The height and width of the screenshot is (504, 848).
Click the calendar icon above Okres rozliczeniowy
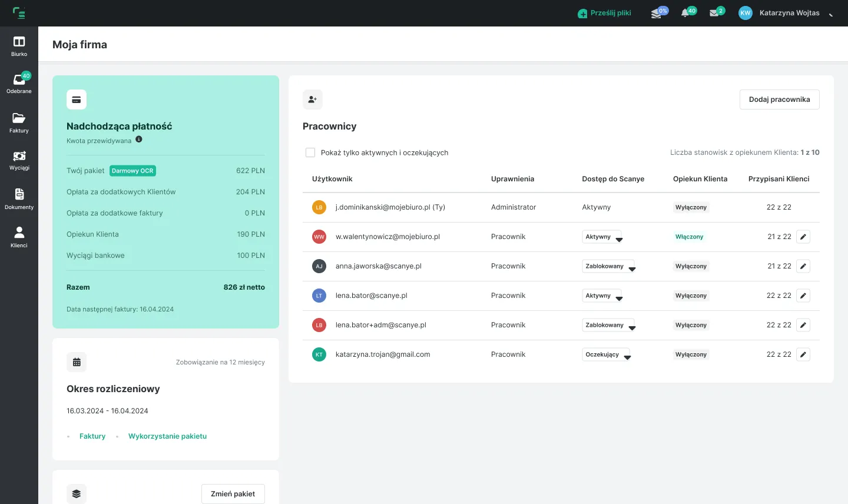pos(77,362)
